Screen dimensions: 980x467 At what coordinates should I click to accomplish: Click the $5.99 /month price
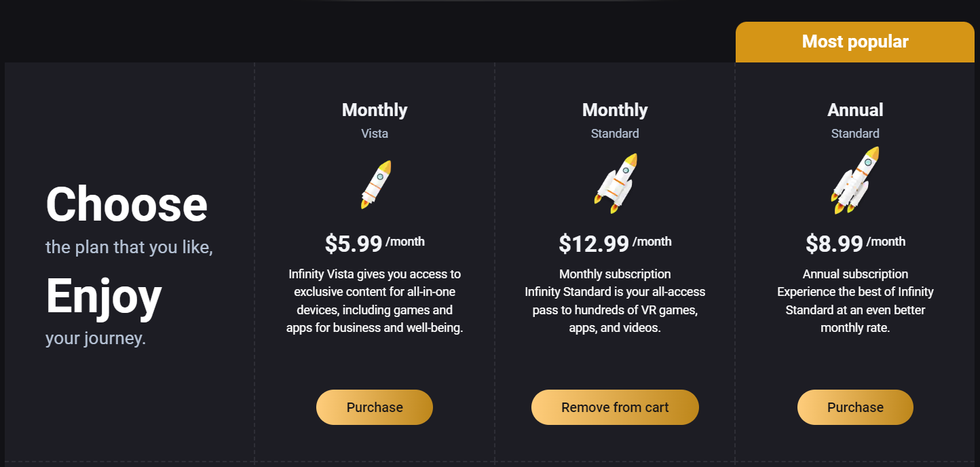pyautogui.click(x=375, y=243)
